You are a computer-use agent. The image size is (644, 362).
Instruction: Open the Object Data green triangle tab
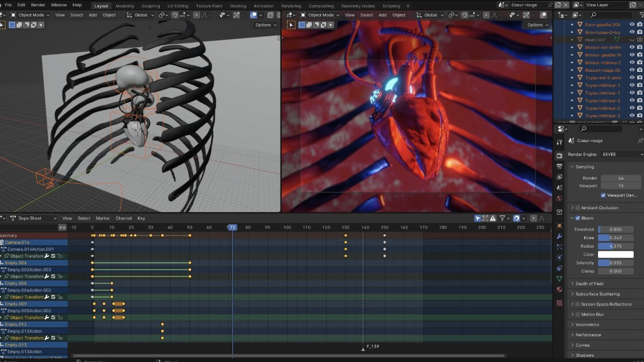(x=559, y=279)
